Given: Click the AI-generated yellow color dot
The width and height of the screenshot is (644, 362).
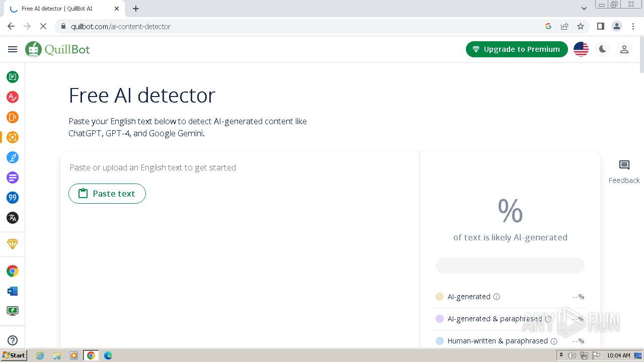Looking at the screenshot, I should pyautogui.click(x=440, y=297).
